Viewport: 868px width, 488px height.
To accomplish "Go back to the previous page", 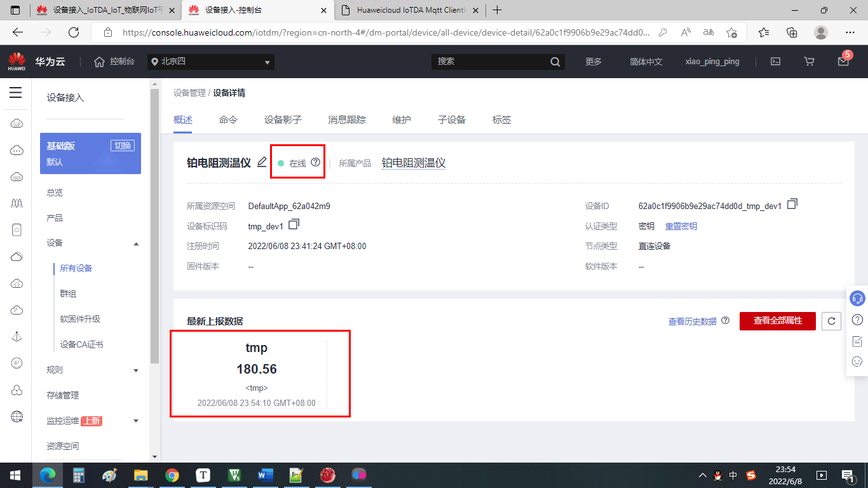I will coord(18,32).
